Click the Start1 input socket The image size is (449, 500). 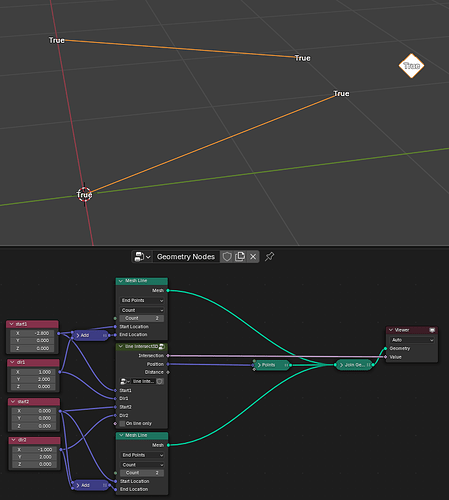pyautogui.click(x=115, y=390)
